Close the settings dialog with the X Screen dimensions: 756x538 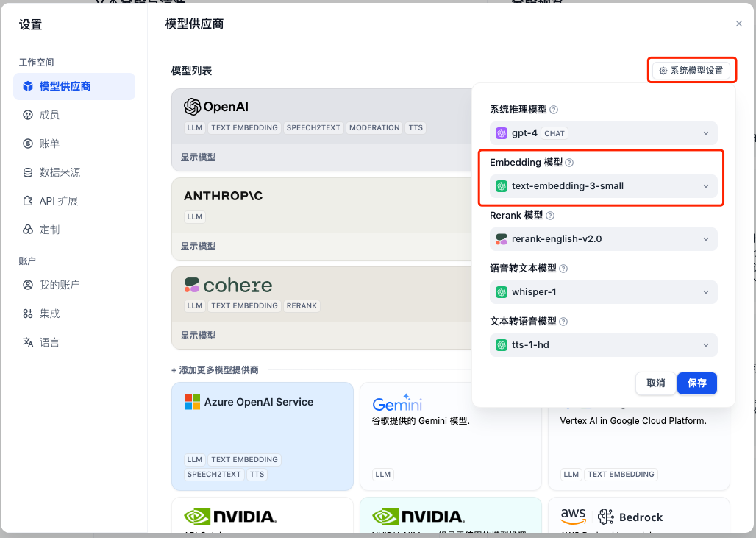coord(738,24)
